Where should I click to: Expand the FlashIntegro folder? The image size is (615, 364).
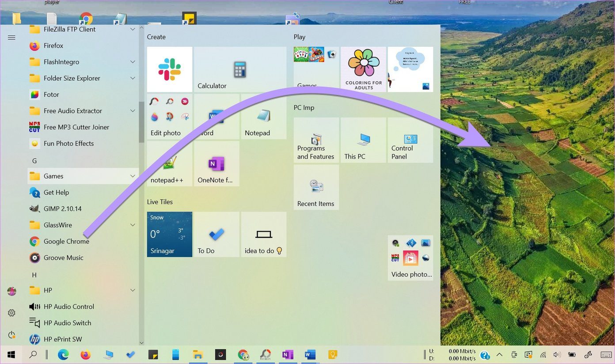click(x=133, y=62)
